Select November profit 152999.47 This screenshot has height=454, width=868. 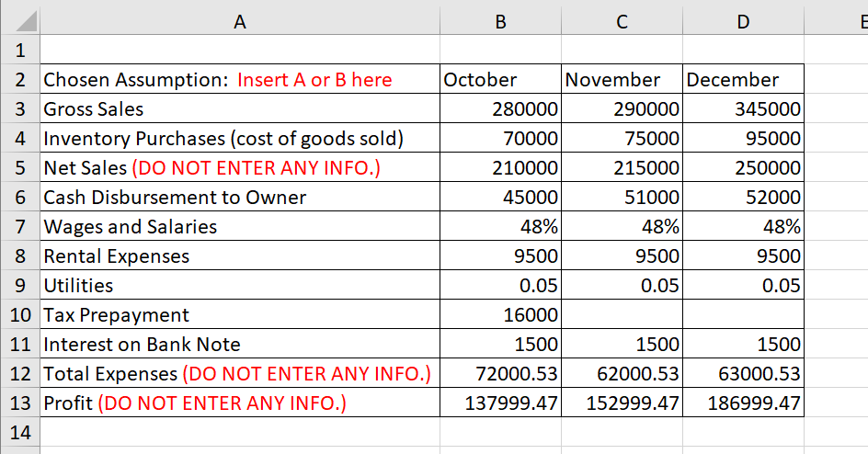pos(622,402)
